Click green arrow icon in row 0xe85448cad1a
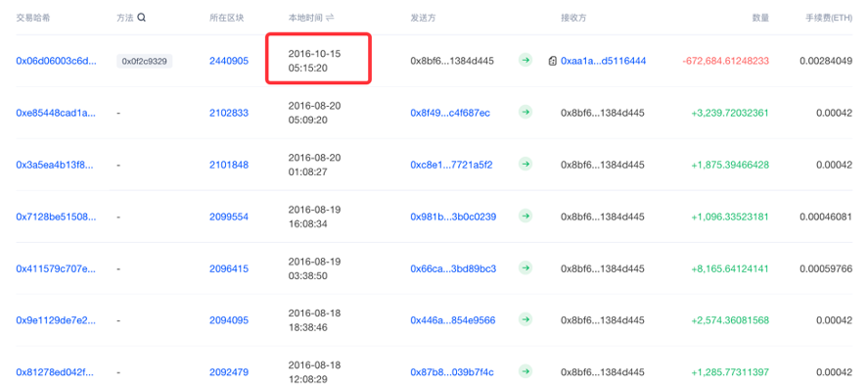 click(525, 113)
